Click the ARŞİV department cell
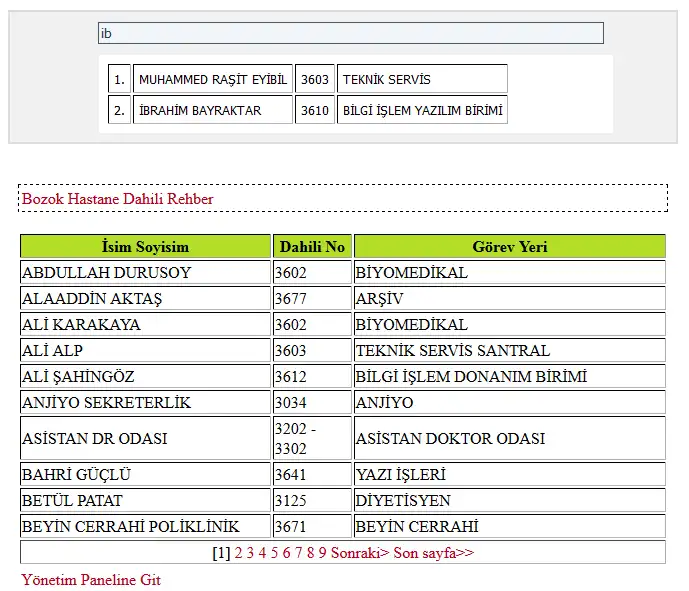This screenshot has height=591, width=689. 510,298
